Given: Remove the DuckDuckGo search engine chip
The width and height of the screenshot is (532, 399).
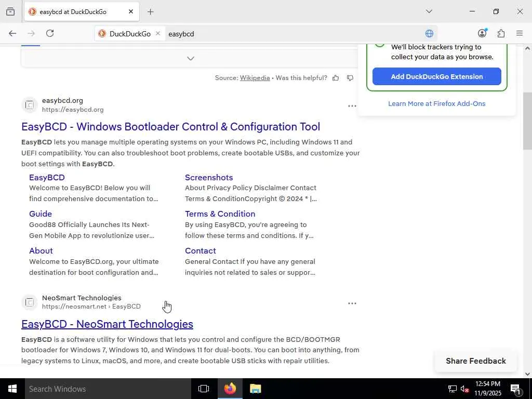Looking at the screenshot, I should pyautogui.click(x=158, y=34).
